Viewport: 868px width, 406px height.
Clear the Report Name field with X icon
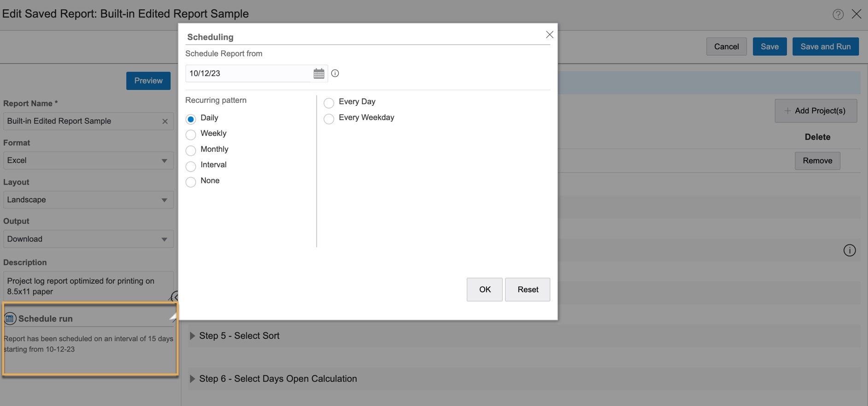165,122
